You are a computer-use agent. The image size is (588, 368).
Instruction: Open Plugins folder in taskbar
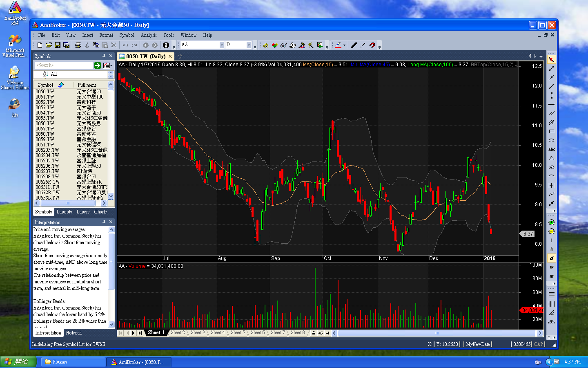[x=73, y=362]
